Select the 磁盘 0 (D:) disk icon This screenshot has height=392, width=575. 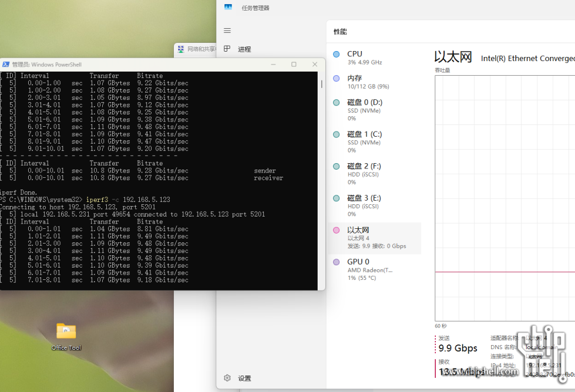(336, 103)
